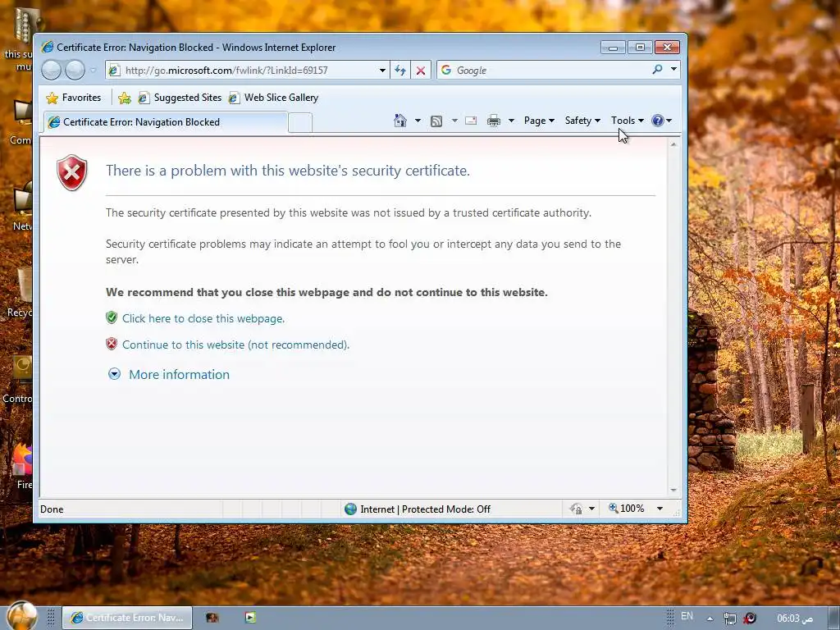The width and height of the screenshot is (840, 630).
Task: Continue to this website (not recommended) link
Action: [235, 345]
